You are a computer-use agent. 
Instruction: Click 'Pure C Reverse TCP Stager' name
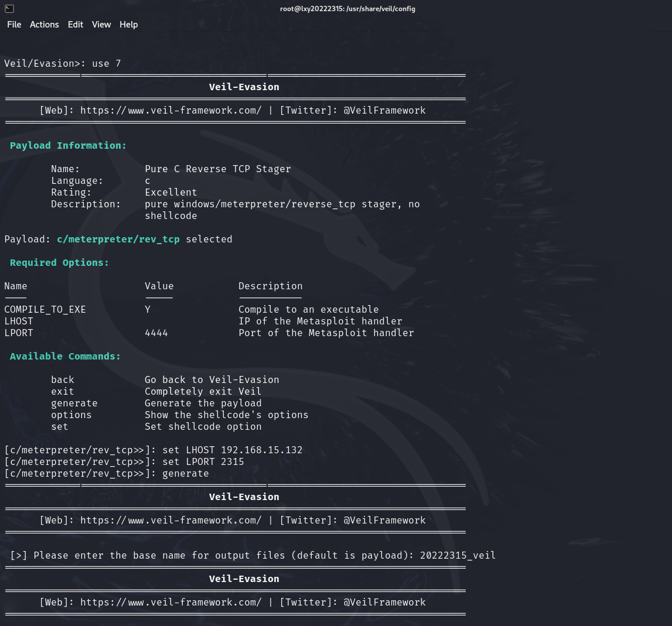coord(218,169)
